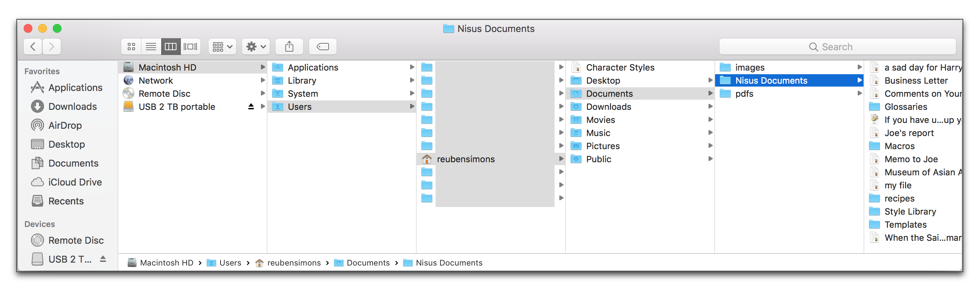The width and height of the screenshot is (980, 291).
Task: Expand the images folder arrow
Action: [859, 67]
